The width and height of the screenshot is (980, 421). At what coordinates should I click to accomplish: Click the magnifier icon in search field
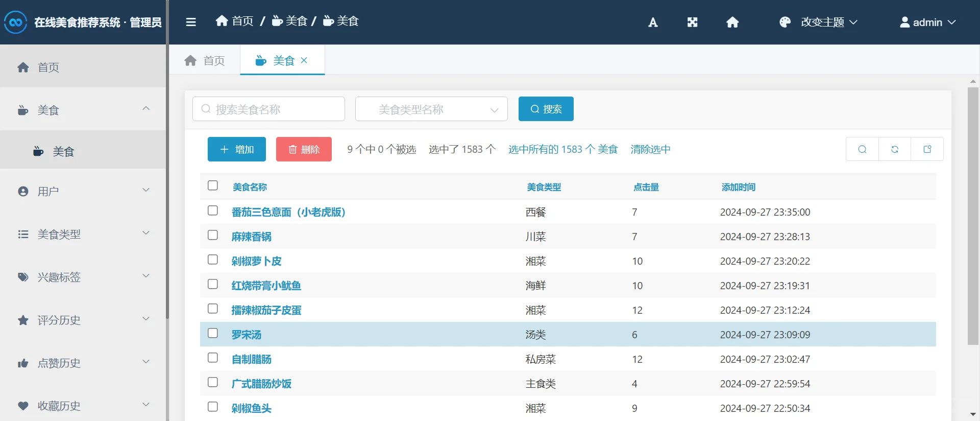(x=206, y=109)
